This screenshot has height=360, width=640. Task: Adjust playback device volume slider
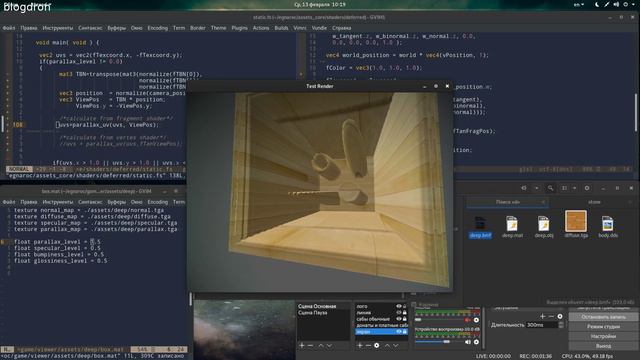(x=438, y=342)
